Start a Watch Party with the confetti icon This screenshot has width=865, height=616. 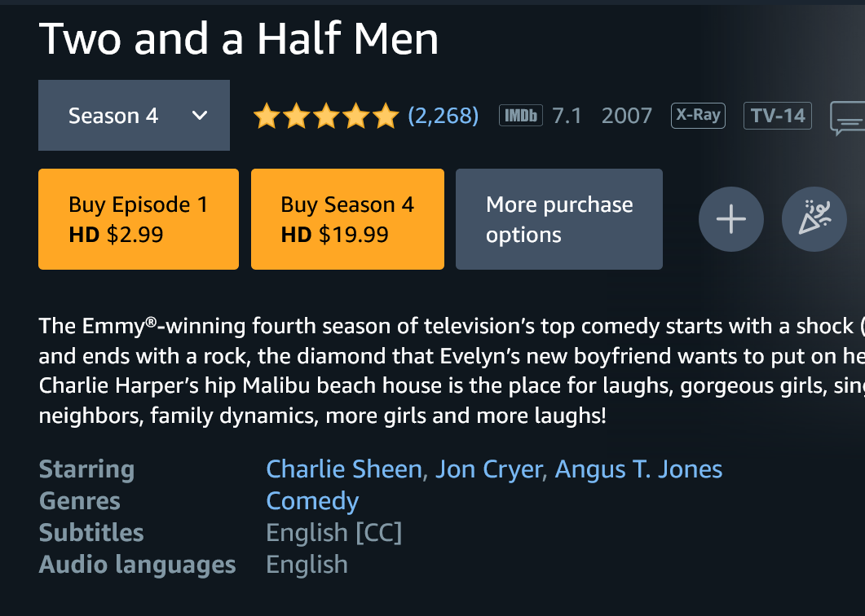point(814,219)
